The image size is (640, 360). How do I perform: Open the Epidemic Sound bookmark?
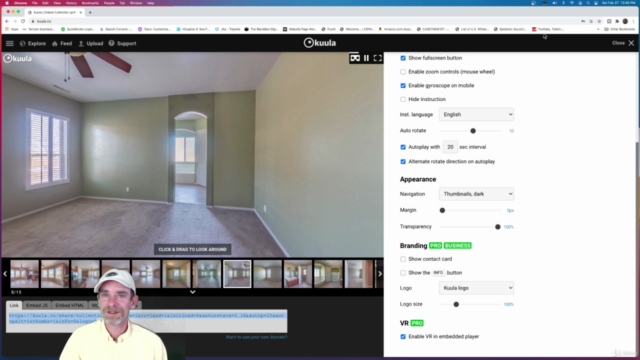(x=510, y=29)
